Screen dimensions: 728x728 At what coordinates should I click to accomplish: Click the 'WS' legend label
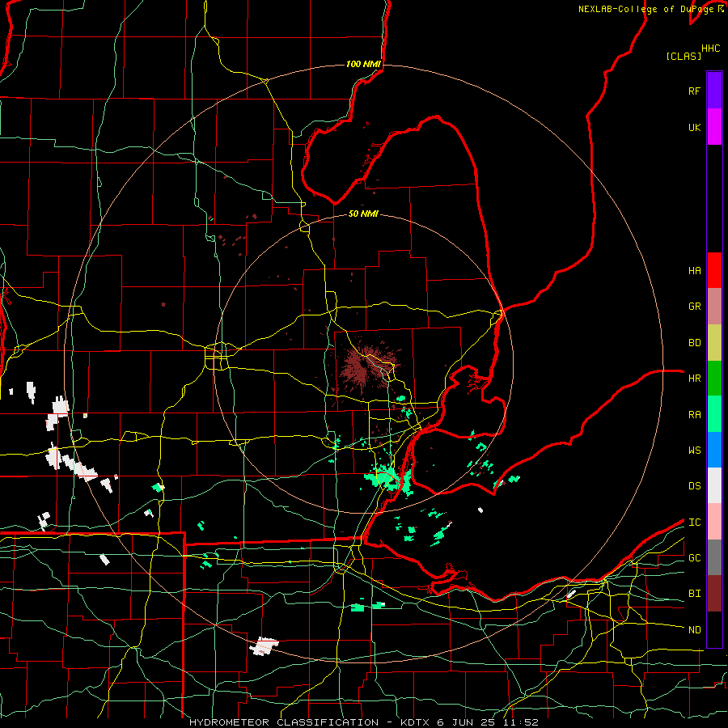(695, 451)
